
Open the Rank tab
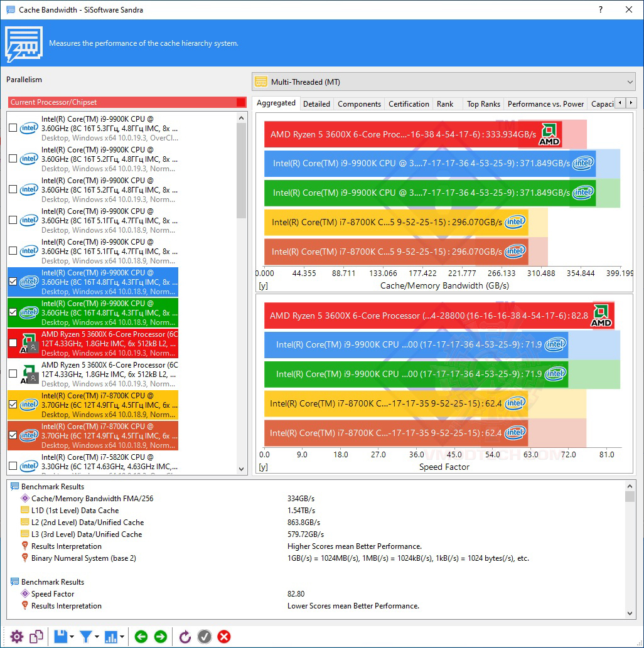(x=445, y=104)
